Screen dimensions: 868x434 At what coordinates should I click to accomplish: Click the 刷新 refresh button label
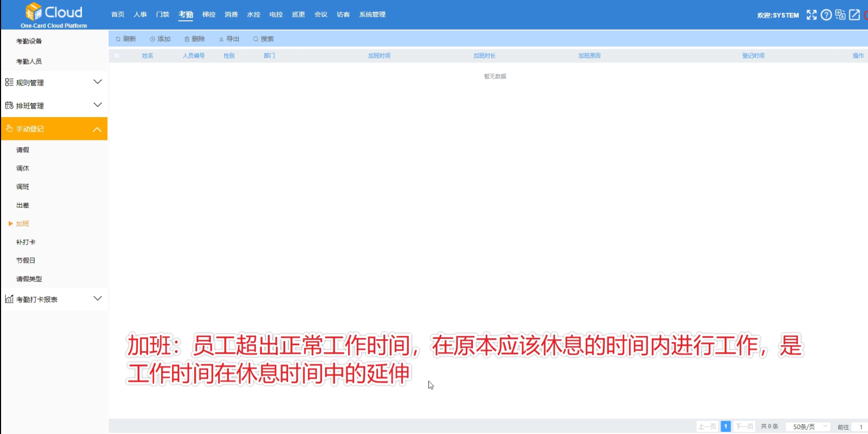point(129,39)
